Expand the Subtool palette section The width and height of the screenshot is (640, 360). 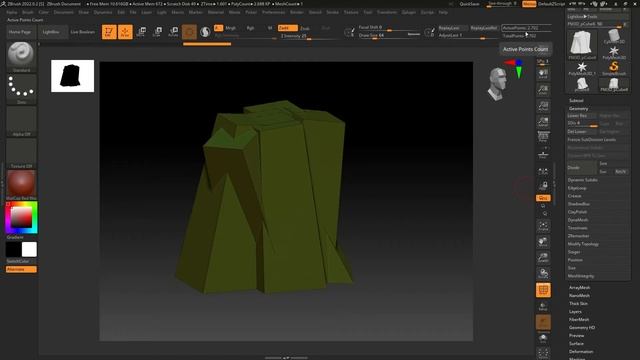(576, 100)
